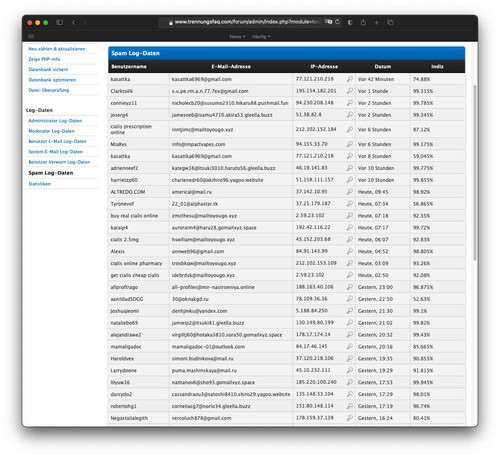Click the magnifier for IP 46.19.141.83

[x=350, y=168]
